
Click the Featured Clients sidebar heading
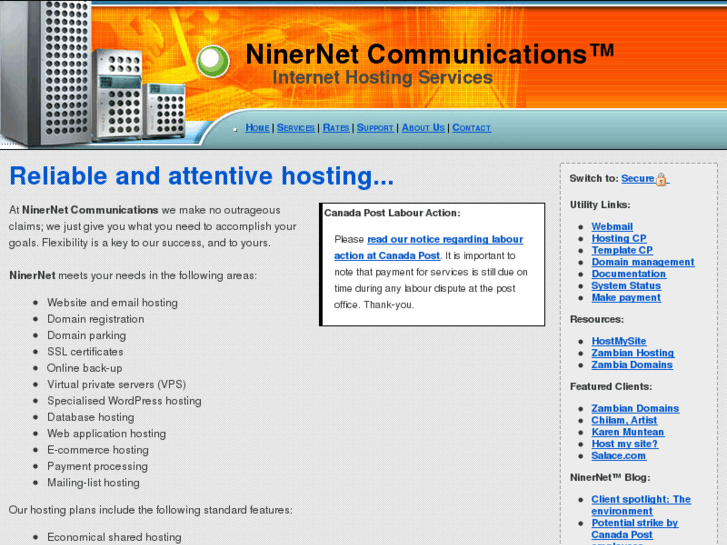click(x=611, y=386)
